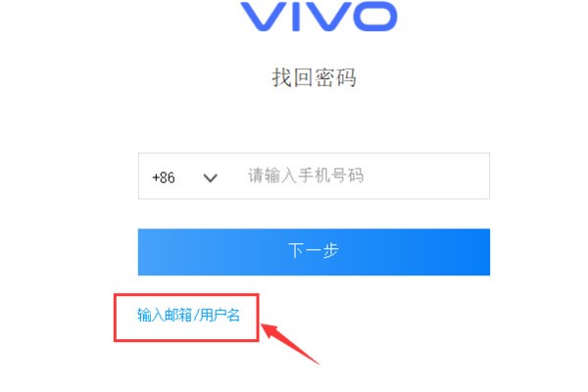Continue to next step with blue button

pos(314,252)
